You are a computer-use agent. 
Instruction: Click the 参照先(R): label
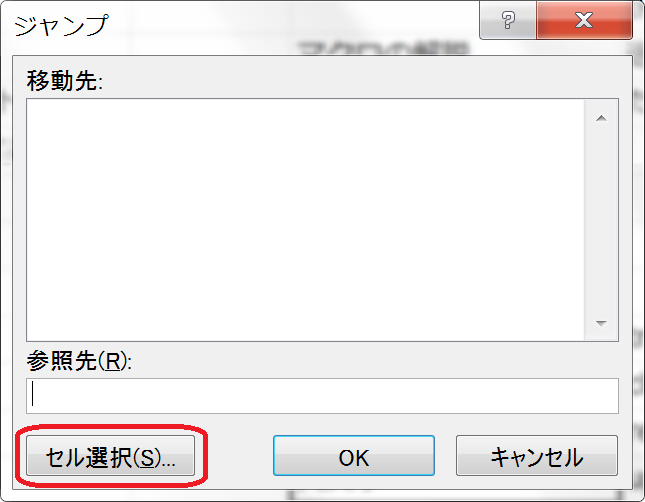click(79, 361)
